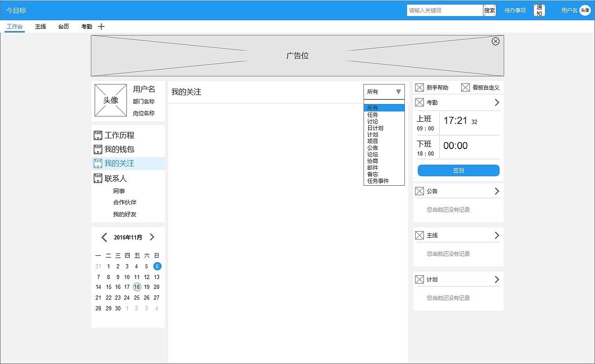Click the 广告位 banner
The image size is (595, 364).
297,56
